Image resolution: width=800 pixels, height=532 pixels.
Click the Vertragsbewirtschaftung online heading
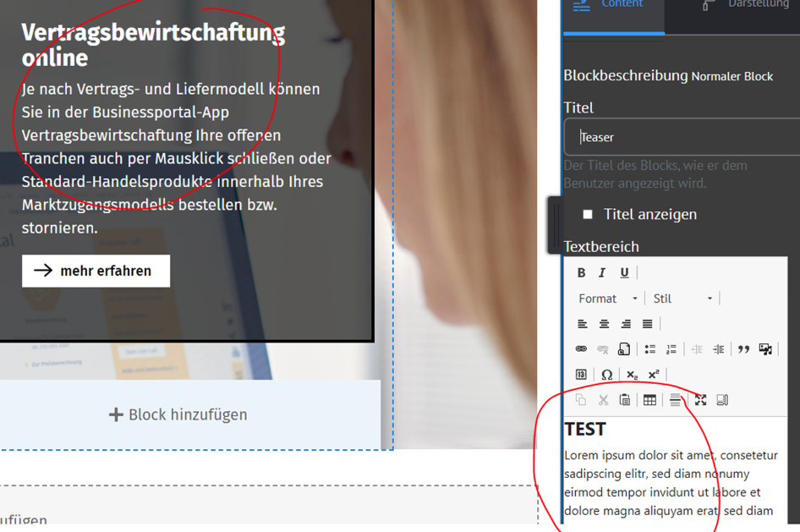pyautogui.click(x=153, y=45)
